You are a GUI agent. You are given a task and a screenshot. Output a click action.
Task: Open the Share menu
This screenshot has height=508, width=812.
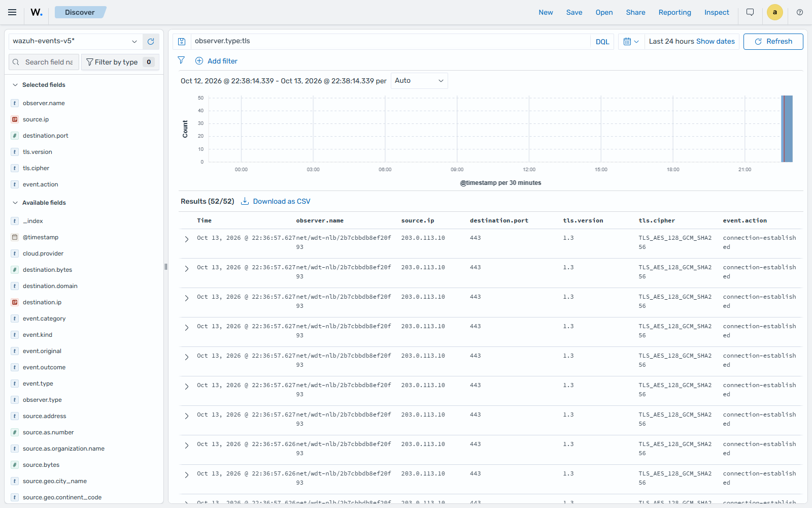coord(635,12)
